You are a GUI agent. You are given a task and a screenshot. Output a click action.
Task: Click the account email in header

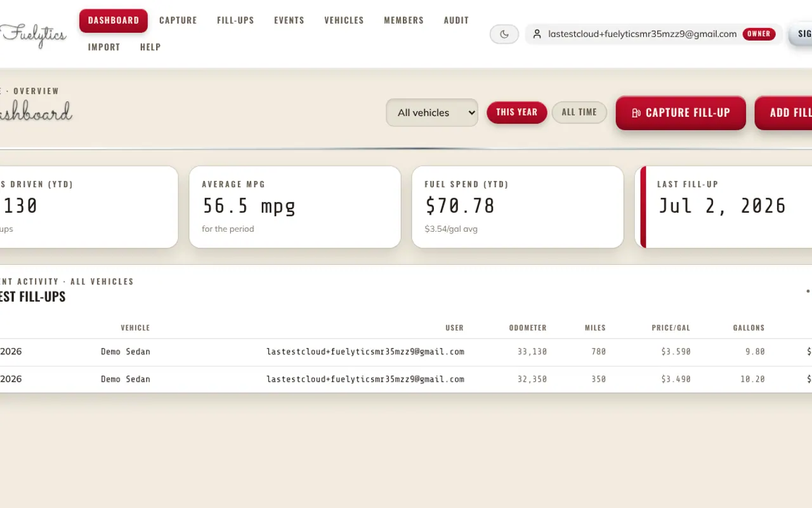[x=643, y=34]
